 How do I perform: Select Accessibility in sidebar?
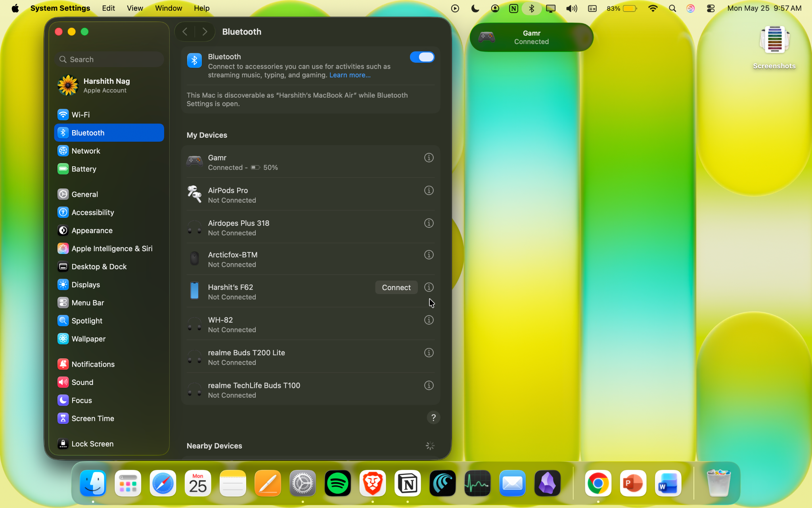(x=109, y=212)
